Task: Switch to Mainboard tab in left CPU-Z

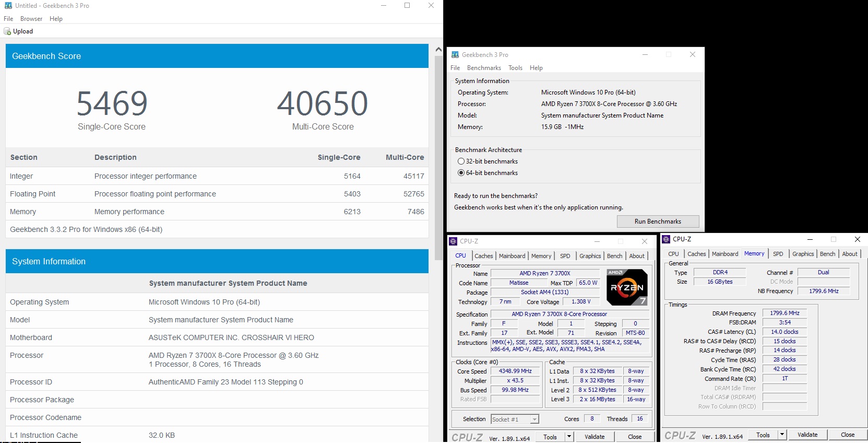Action: coord(512,256)
